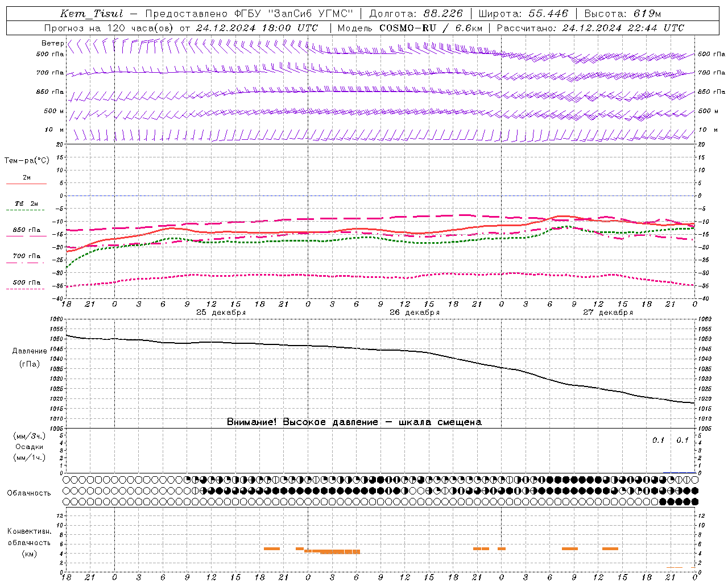728x582 pixels.
Task: Click the Осадки panel label
Action: click(x=30, y=447)
